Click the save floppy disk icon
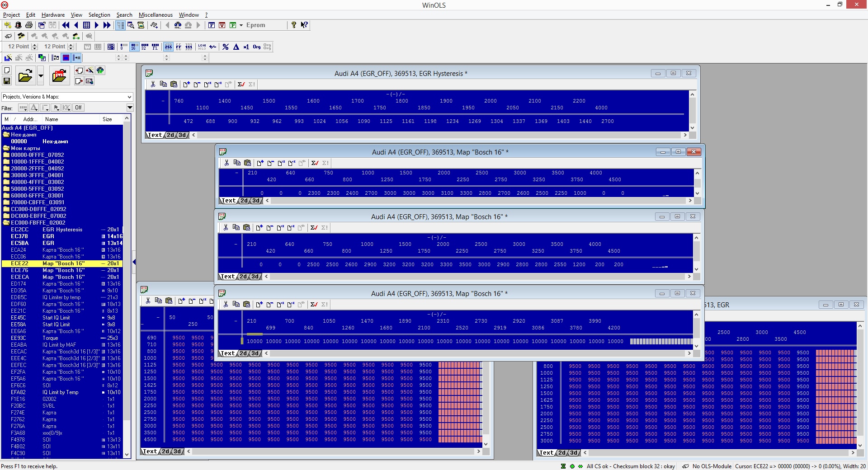 [7, 81]
